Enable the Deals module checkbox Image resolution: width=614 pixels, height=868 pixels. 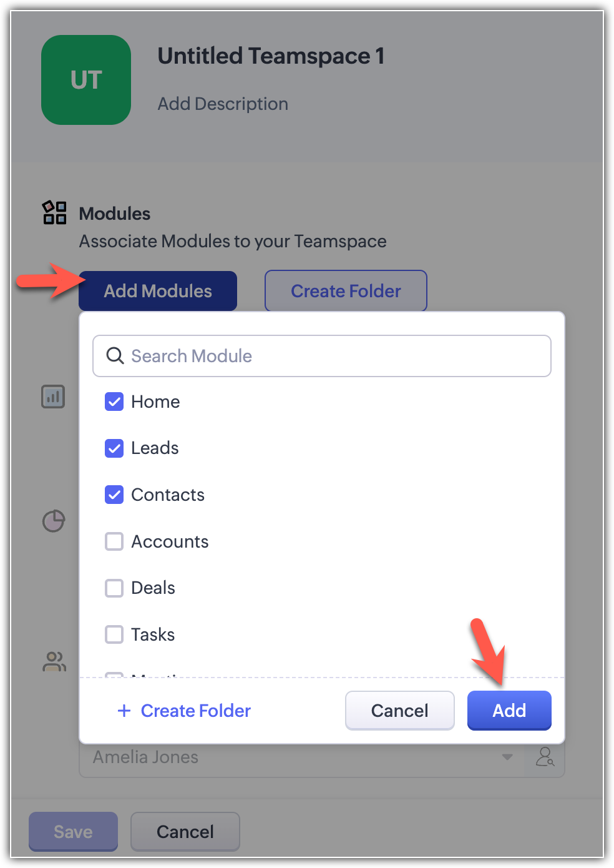tap(114, 588)
